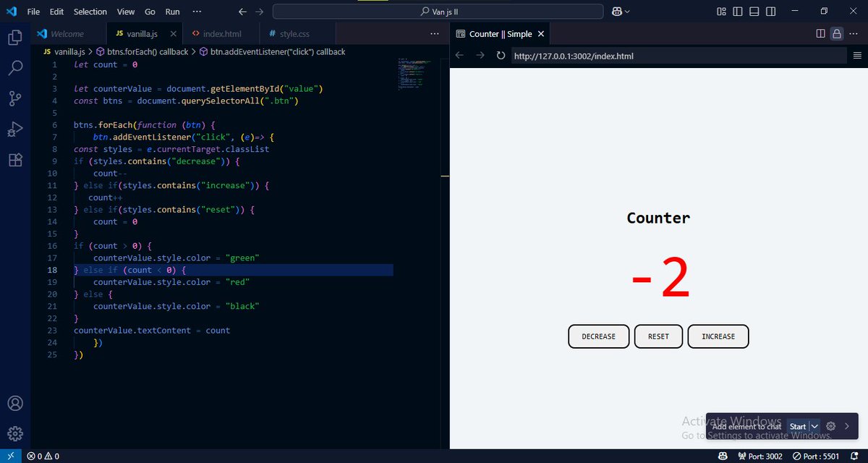The height and width of the screenshot is (463, 868).
Task: Click the line 'let count = 0'
Action: point(106,64)
